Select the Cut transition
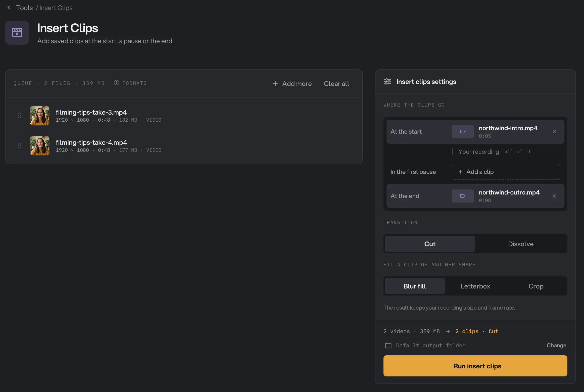The width and height of the screenshot is (584, 392). pos(430,244)
